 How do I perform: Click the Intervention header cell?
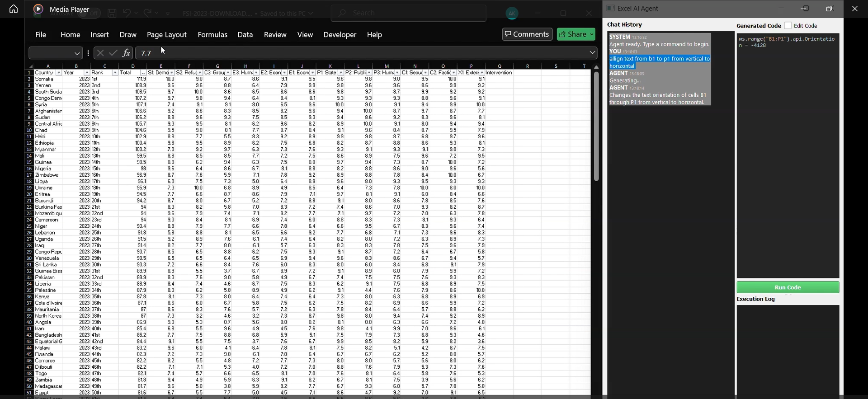(x=500, y=73)
